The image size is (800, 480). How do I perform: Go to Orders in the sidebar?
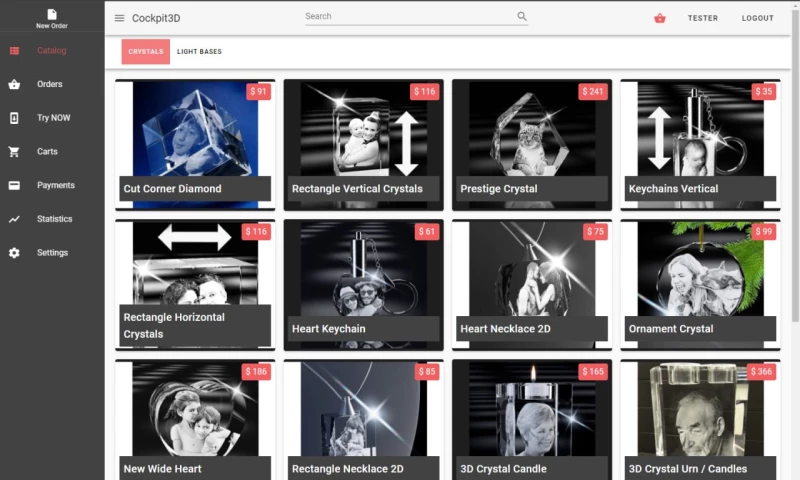(x=49, y=84)
